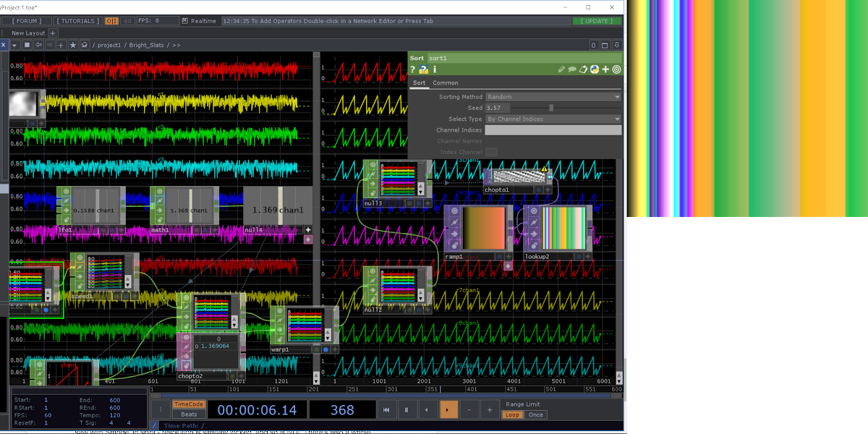Screen dimensions: 868x434
Task: Open the TUTORIALS link
Action: click(x=77, y=21)
